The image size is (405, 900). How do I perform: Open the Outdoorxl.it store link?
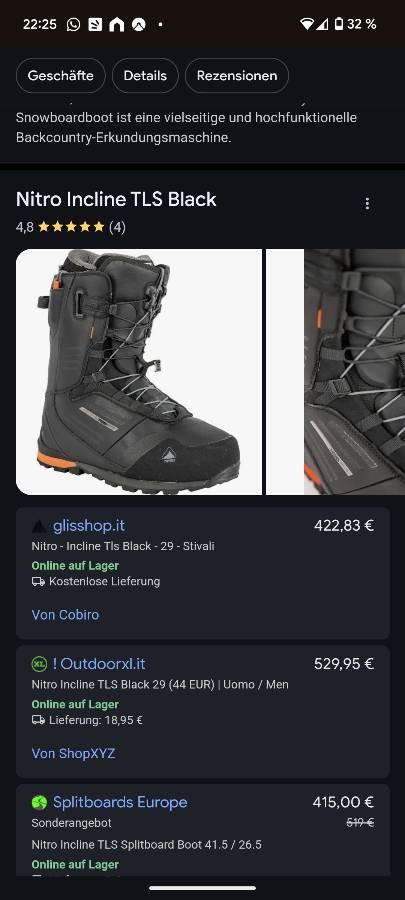pyautogui.click(x=99, y=664)
